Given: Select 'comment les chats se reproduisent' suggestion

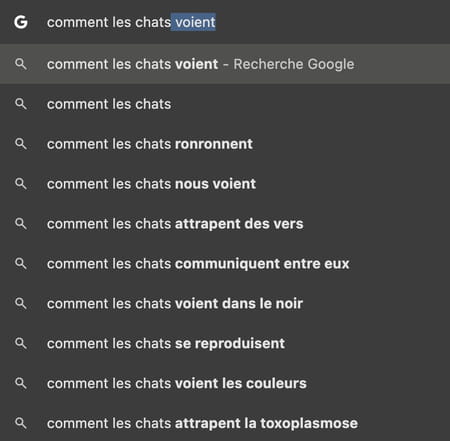Looking at the screenshot, I should (x=225, y=343).
